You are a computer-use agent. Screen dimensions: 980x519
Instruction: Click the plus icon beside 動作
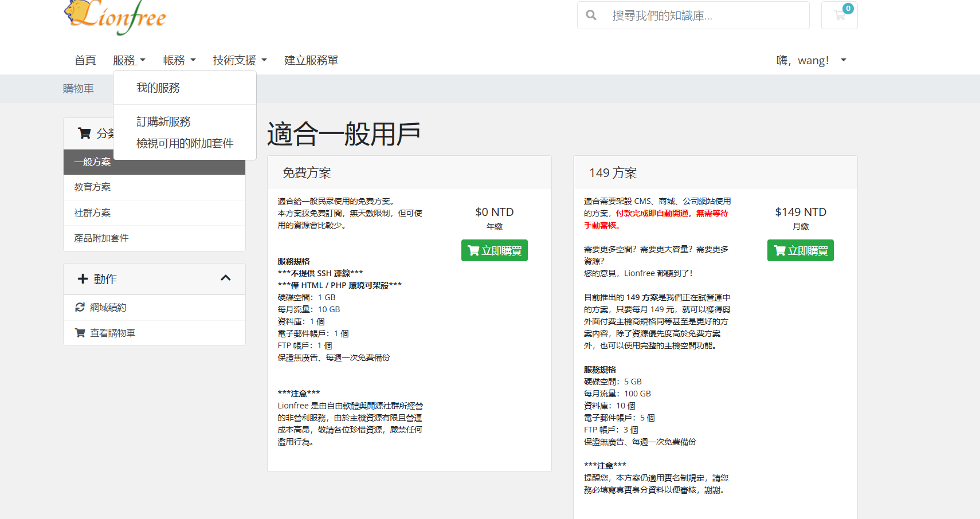tap(83, 279)
